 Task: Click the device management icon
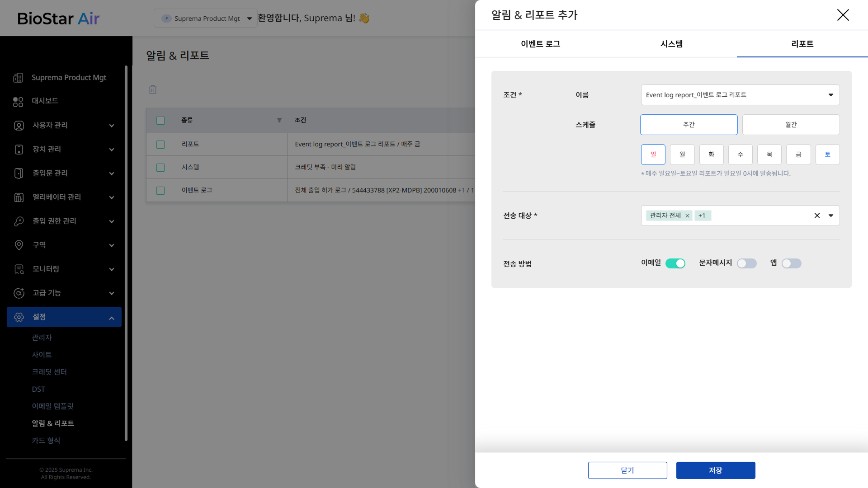click(19, 150)
